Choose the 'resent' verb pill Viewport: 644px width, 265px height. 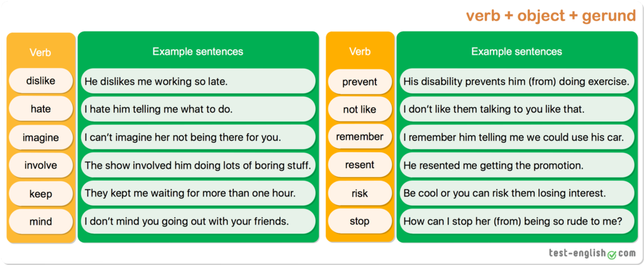[360, 165]
